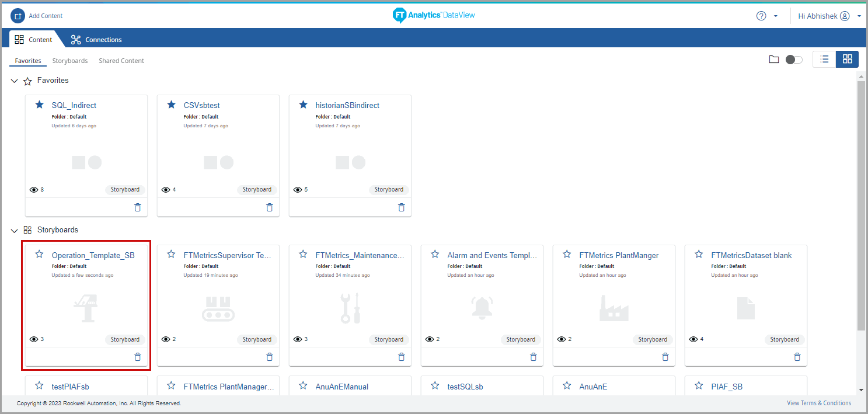Click the vertical scrollbar down arrow
This screenshot has height=414, width=868.
tap(861, 389)
